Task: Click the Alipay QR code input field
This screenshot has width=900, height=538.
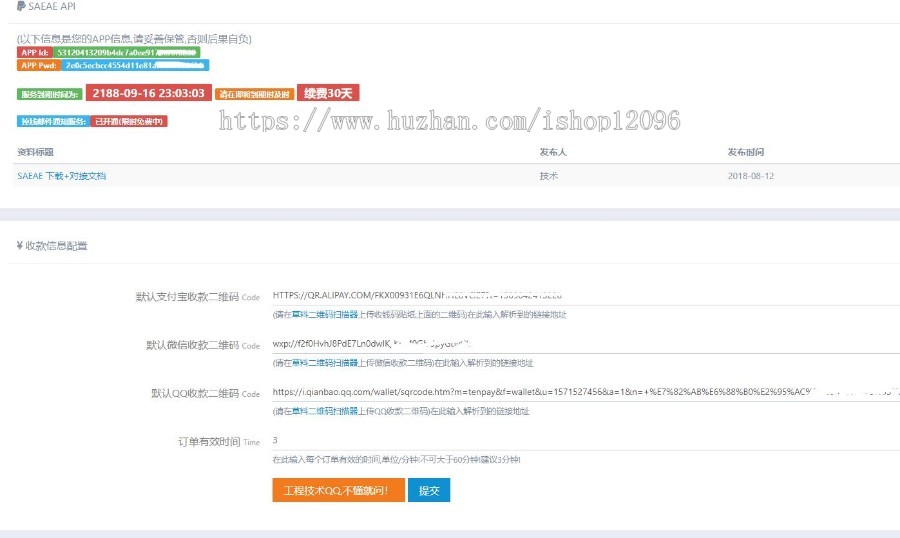Action: click(x=585, y=296)
